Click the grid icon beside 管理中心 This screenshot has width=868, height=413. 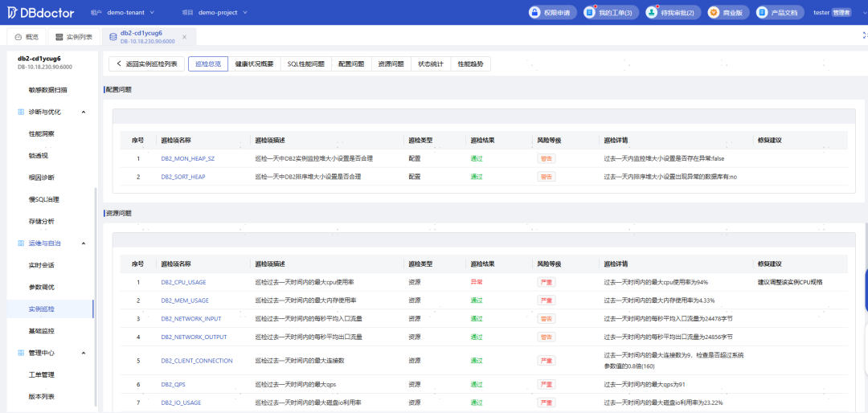click(20, 353)
